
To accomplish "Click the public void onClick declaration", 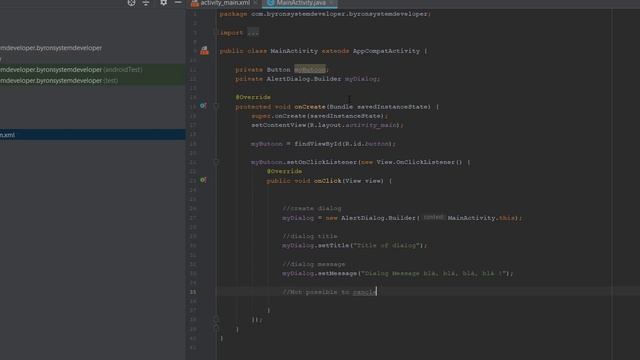I will point(329,181).
